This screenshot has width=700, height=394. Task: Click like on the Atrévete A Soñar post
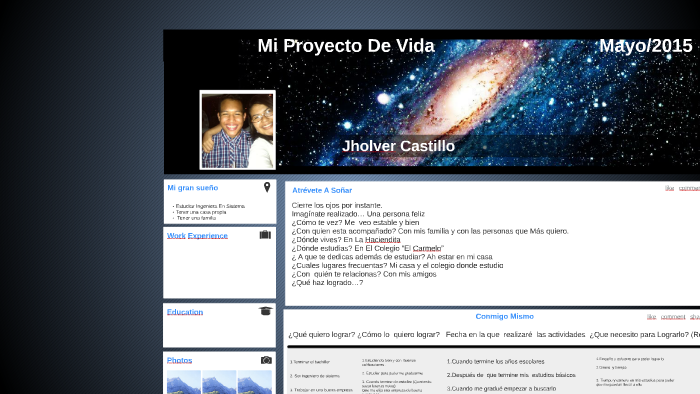(x=669, y=188)
